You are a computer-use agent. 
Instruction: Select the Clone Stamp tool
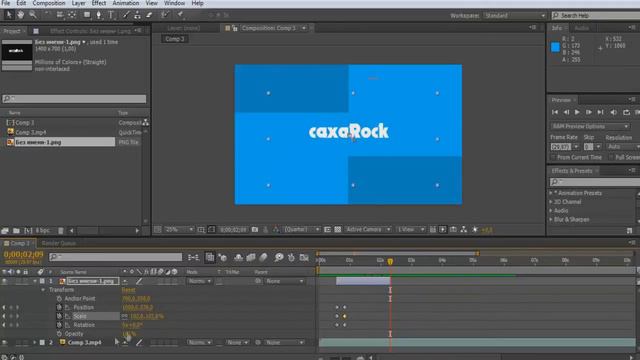(138, 15)
